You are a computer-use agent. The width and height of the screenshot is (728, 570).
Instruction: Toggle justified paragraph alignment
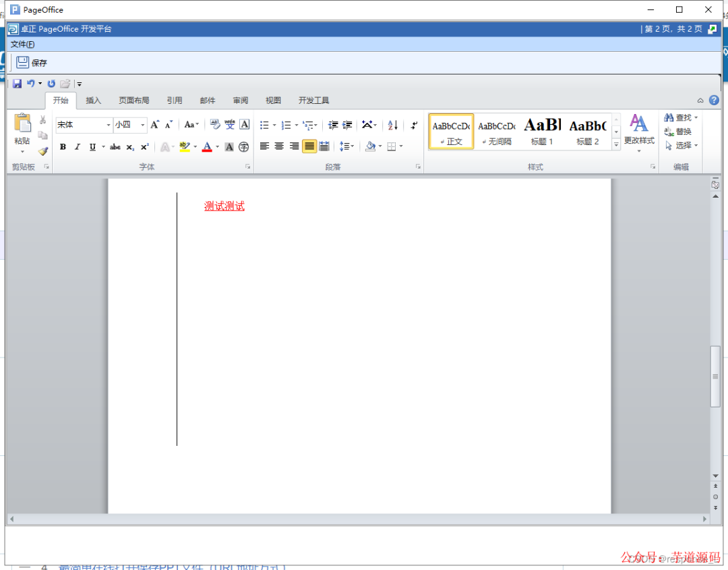[309, 146]
